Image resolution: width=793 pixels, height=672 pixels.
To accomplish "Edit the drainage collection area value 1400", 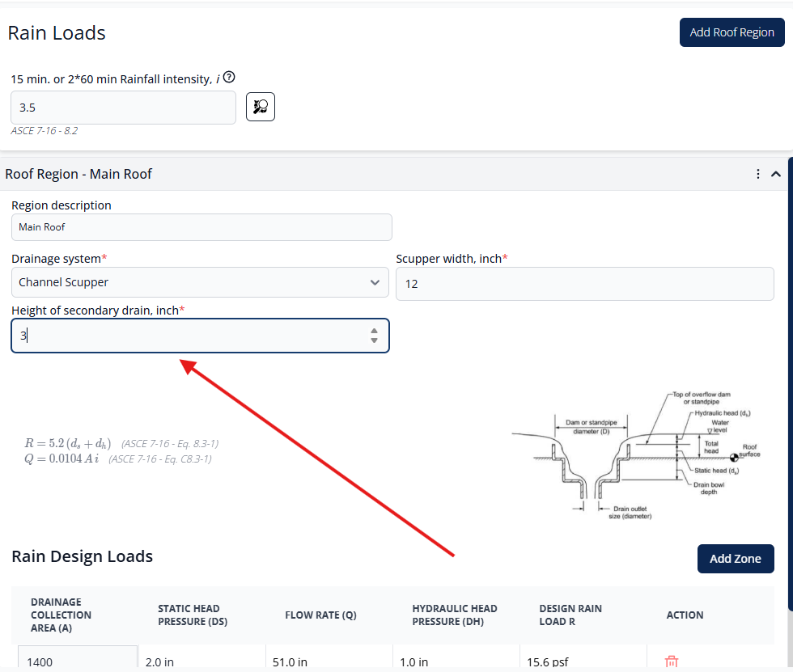I will point(77,661).
